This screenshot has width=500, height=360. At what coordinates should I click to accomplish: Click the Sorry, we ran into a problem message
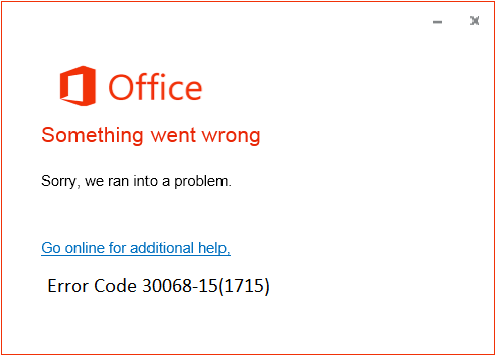tap(136, 181)
